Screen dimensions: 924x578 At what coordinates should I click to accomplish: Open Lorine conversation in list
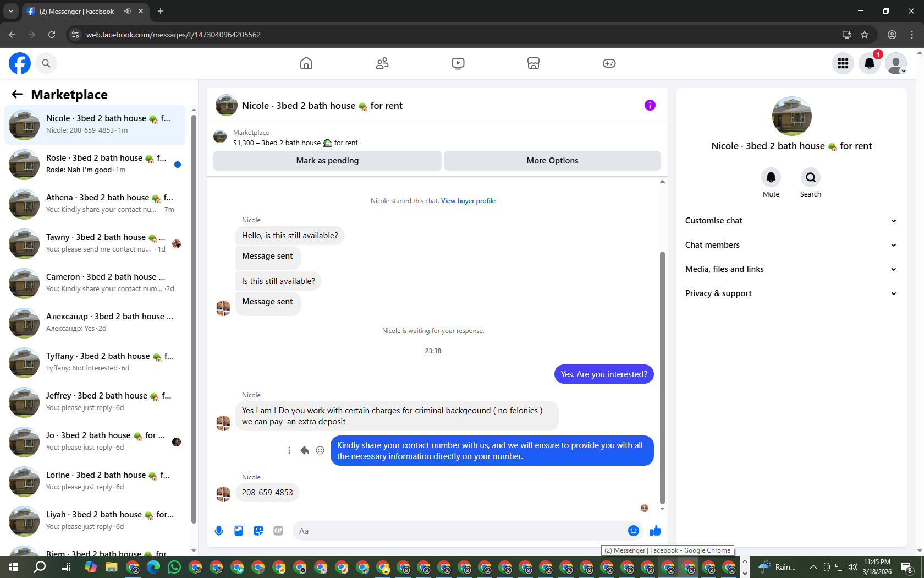pyautogui.click(x=95, y=482)
